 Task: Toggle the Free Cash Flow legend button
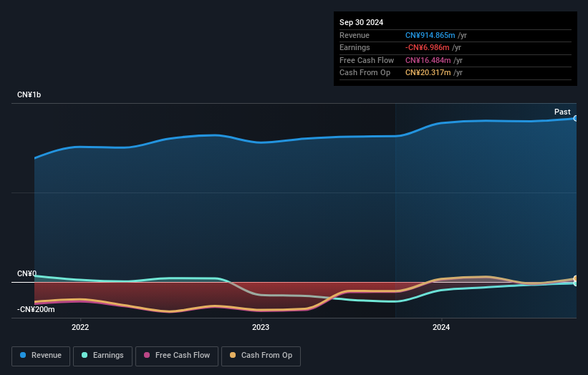pos(177,356)
